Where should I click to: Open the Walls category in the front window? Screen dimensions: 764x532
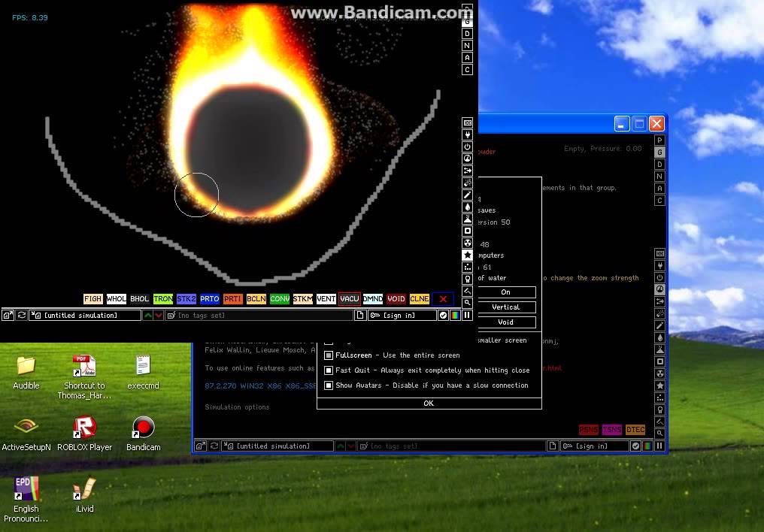click(467, 122)
